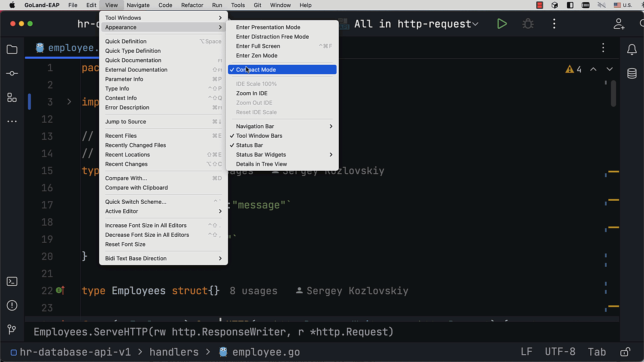Open the Navigate menu
The height and width of the screenshot is (362, 644).
[138, 5]
